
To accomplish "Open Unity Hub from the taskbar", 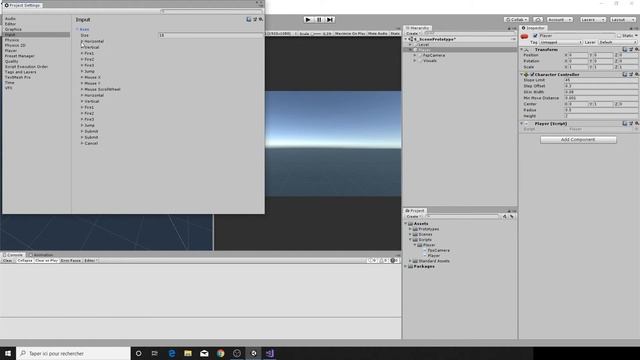I will (x=237, y=353).
